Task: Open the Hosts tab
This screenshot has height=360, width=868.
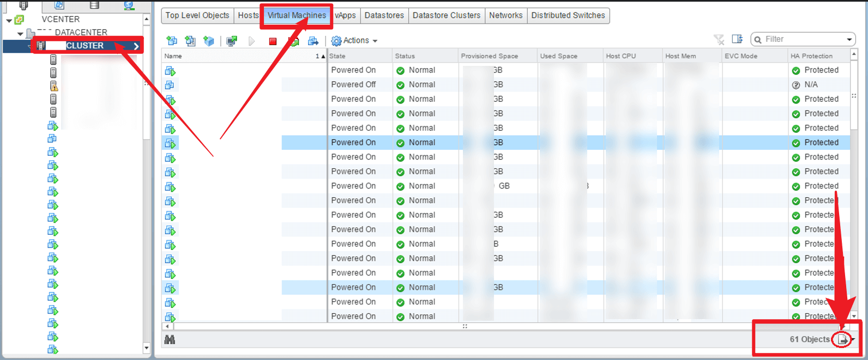Action: pyautogui.click(x=248, y=15)
